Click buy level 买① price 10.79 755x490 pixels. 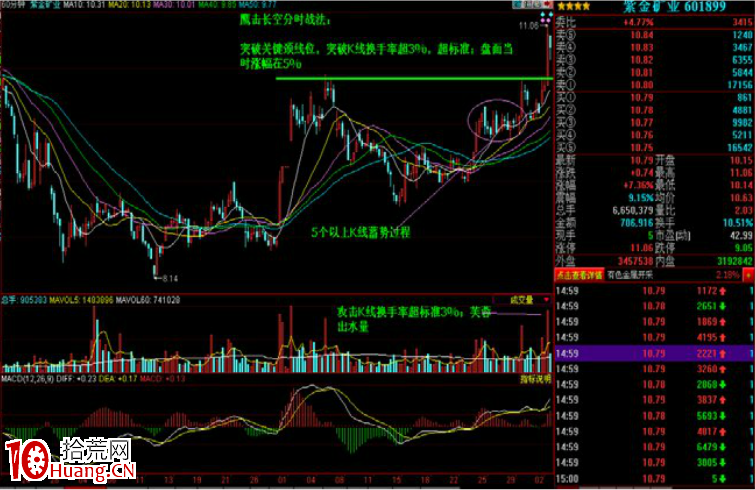pos(642,98)
